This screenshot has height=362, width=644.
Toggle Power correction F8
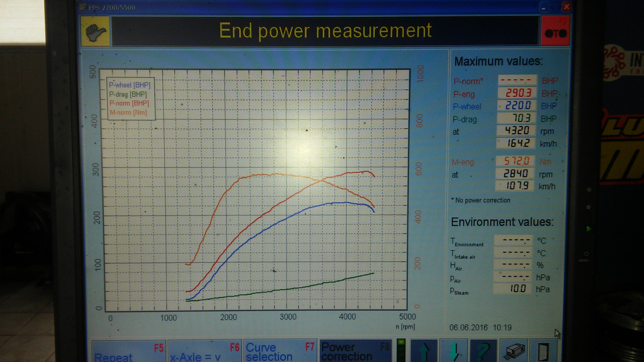[x=356, y=351]
